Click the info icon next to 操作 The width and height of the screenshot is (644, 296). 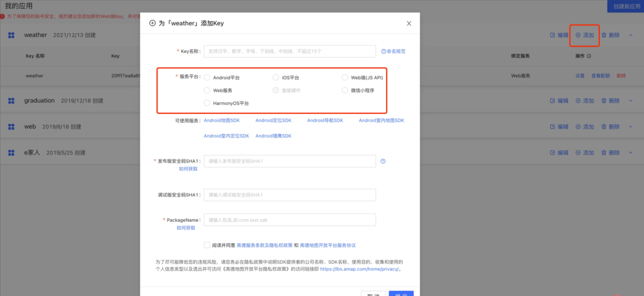589,56
